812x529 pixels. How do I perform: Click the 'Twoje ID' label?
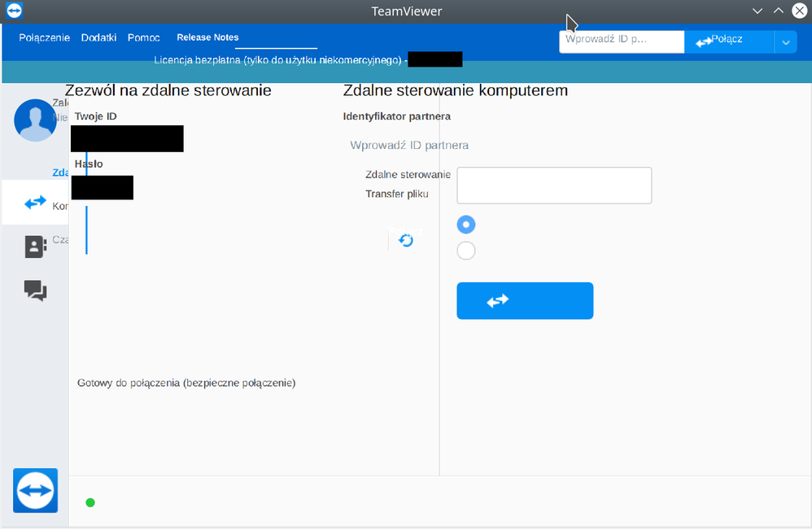click(x=96, y=116)
